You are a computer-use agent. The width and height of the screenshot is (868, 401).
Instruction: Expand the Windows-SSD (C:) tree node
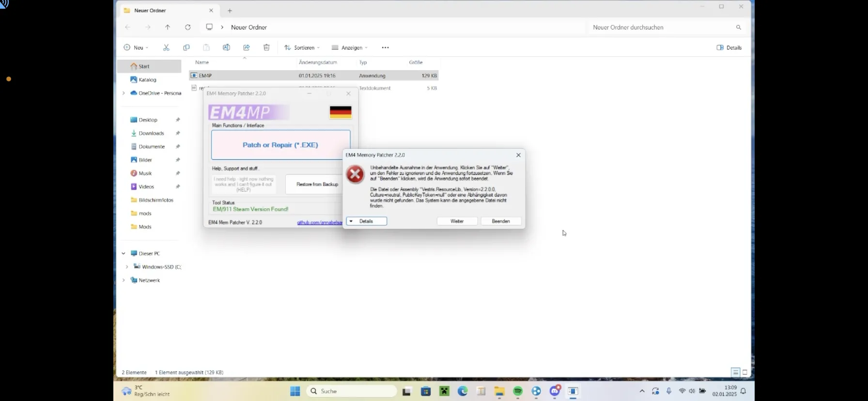click(127, 267)
